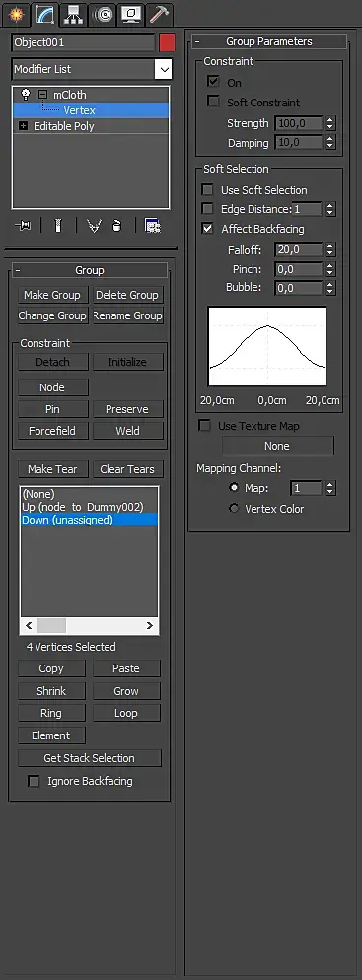Click the Pin constraint button
This screenshot has height=980, width=362.
click(52, 409)
